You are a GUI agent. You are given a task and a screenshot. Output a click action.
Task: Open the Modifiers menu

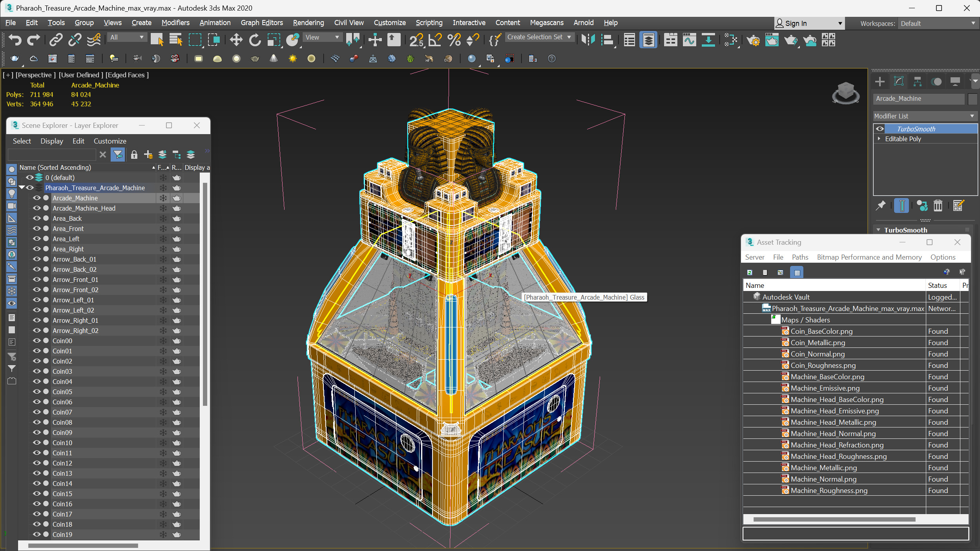coord(175,23)
